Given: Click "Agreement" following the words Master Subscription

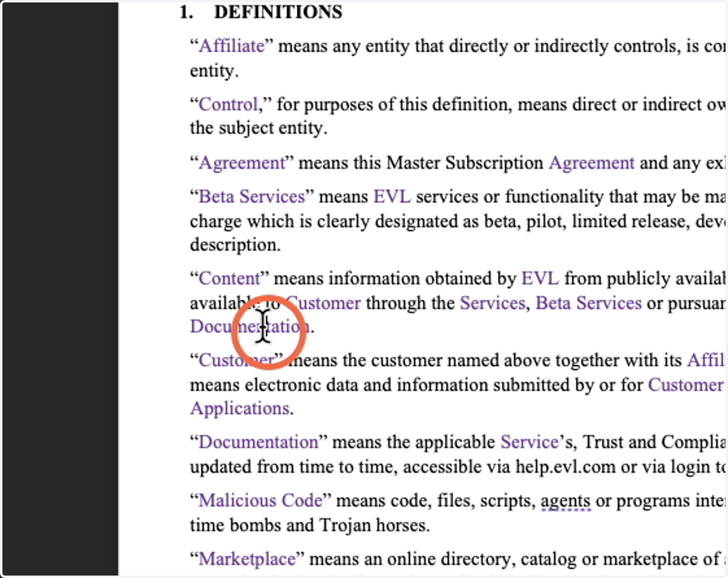Looking at the screenshot, I should point(591,163).
